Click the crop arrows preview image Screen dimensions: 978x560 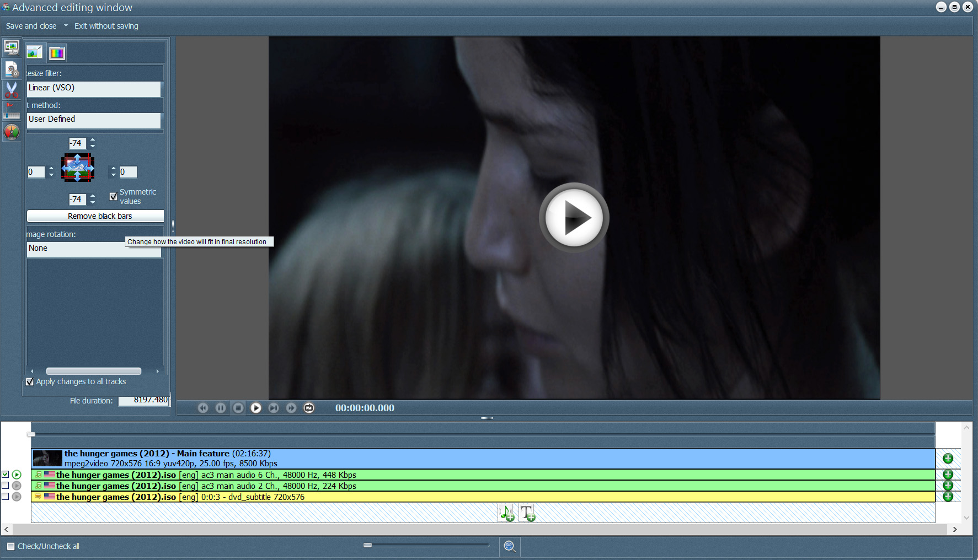point(78,168)
